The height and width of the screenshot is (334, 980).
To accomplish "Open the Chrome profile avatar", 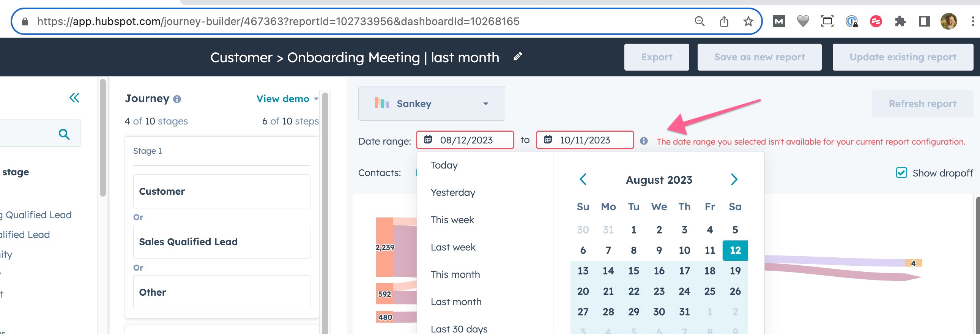I will coord(948,21).
